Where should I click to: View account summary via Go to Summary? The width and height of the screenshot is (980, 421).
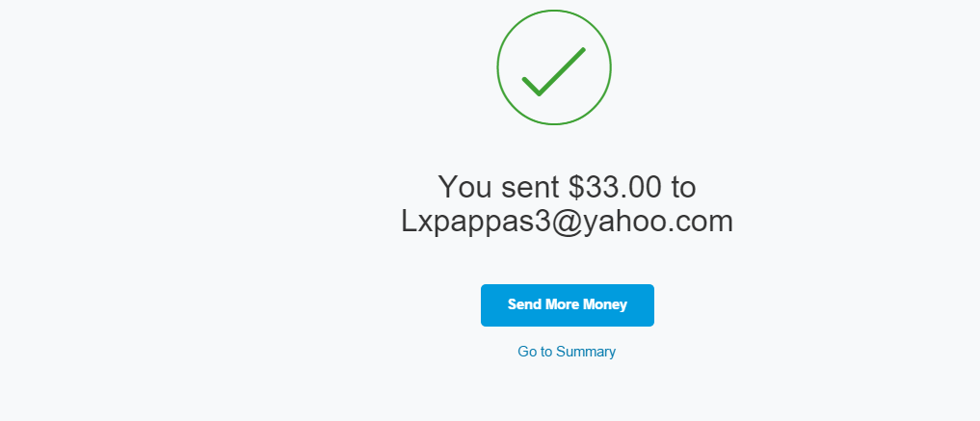point(567,352)
